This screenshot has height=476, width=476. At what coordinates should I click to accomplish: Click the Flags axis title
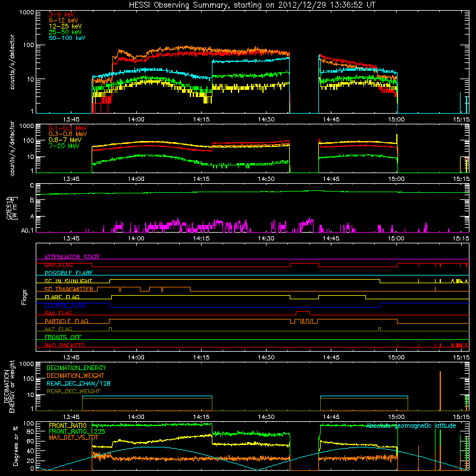24,297
